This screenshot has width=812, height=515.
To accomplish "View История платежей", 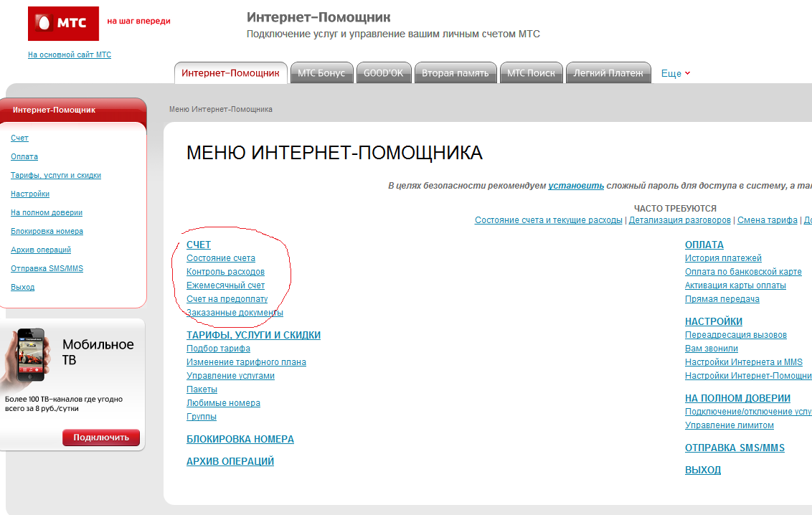I will [x=724, y=257].
